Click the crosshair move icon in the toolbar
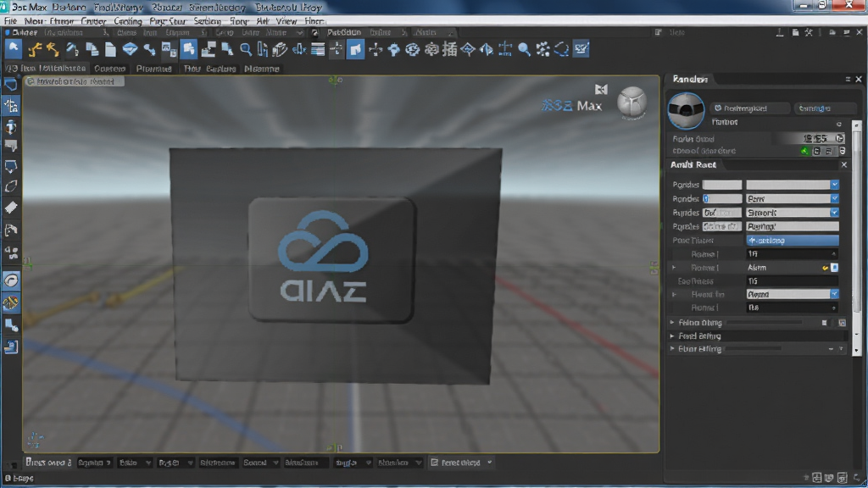Screen dimensions: 868x488 point(375,50)
